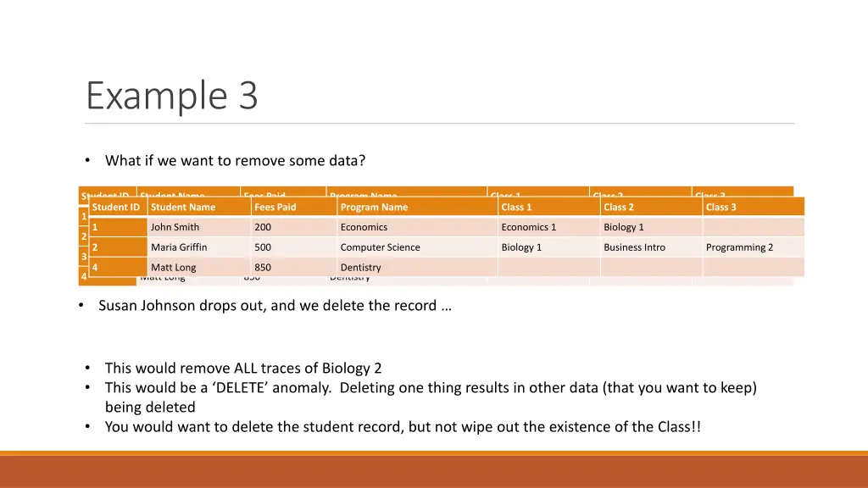
Task: Select the Dentistry program cell
Action: coord(417,267)
